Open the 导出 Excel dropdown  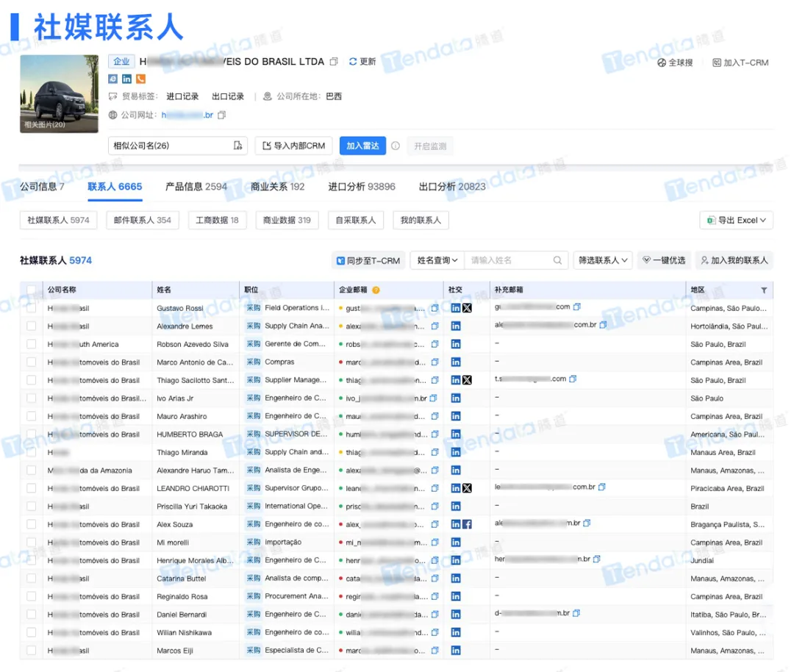pyautogui.click(x=736, y=220)
